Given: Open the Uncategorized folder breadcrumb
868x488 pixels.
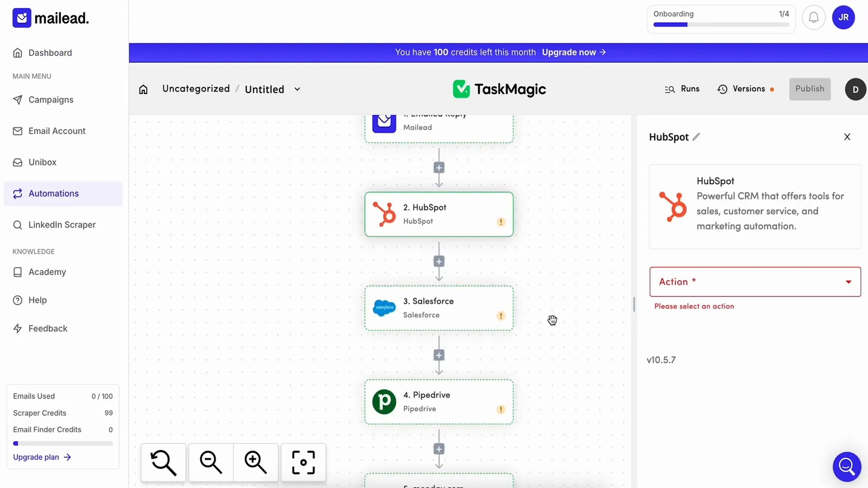Looking at the screenshot, I should [196, 89].
